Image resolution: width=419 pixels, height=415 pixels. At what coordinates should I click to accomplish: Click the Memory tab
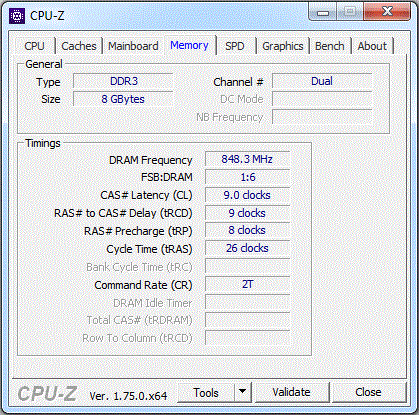(x=189, y=45)
